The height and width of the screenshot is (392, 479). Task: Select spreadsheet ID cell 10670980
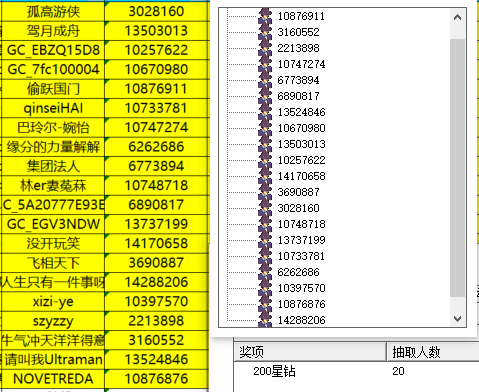(x=156, y=69)
